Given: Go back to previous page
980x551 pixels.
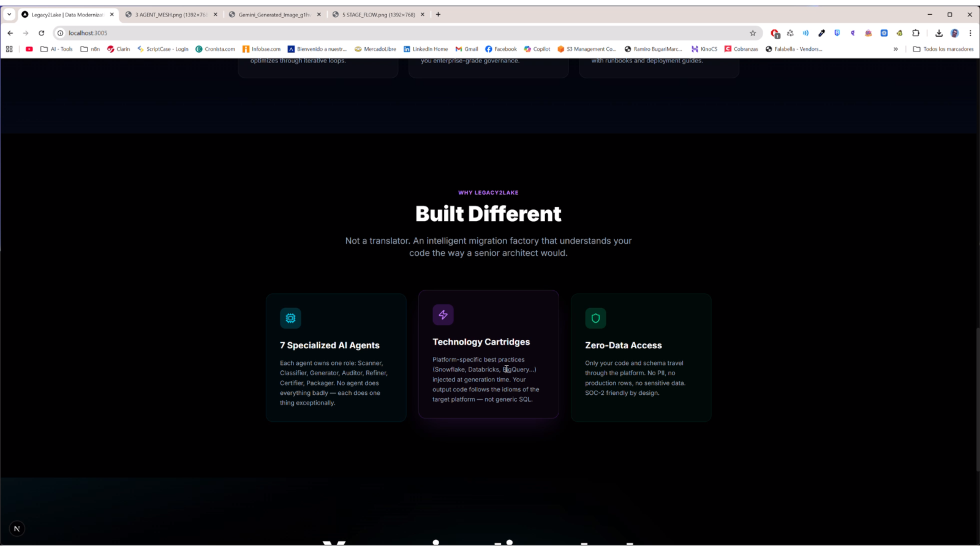Looking at the screenshot, I should [10, 33].
